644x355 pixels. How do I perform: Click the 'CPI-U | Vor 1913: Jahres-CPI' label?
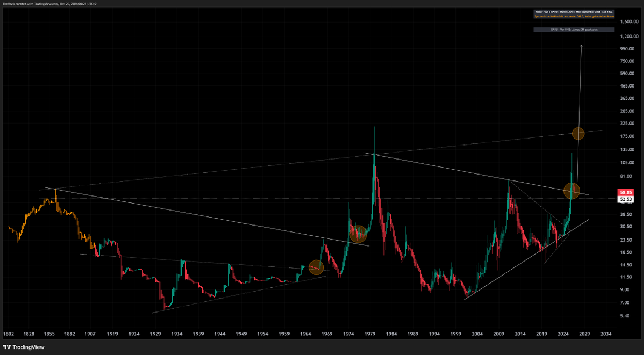[x=574, y=30]
